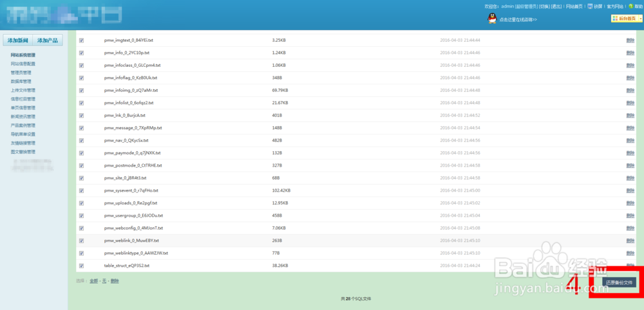This screenshot has width=644, height=310.
Task: Click the 退出 logout link
Action: point(556,6)
